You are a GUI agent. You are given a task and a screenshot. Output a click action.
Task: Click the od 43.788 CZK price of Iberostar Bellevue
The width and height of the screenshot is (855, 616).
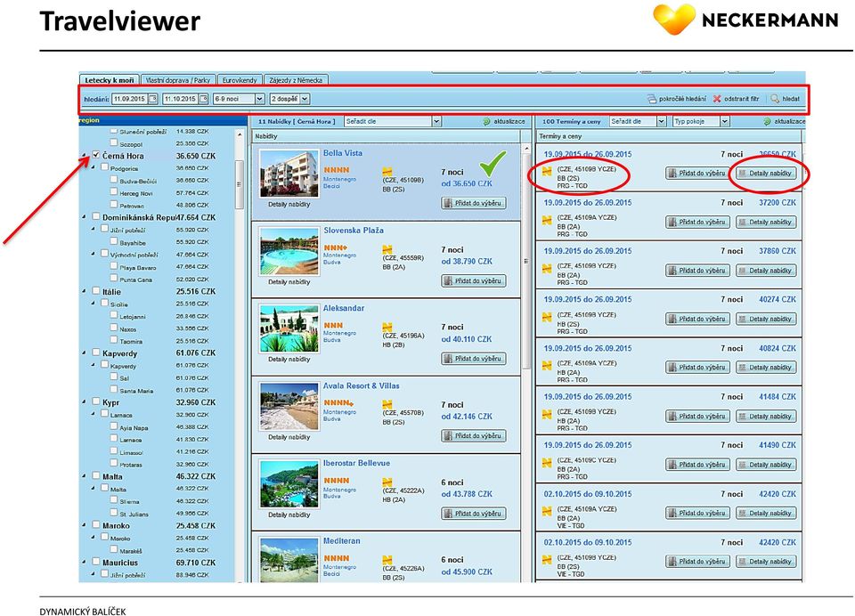coord(467,494)
